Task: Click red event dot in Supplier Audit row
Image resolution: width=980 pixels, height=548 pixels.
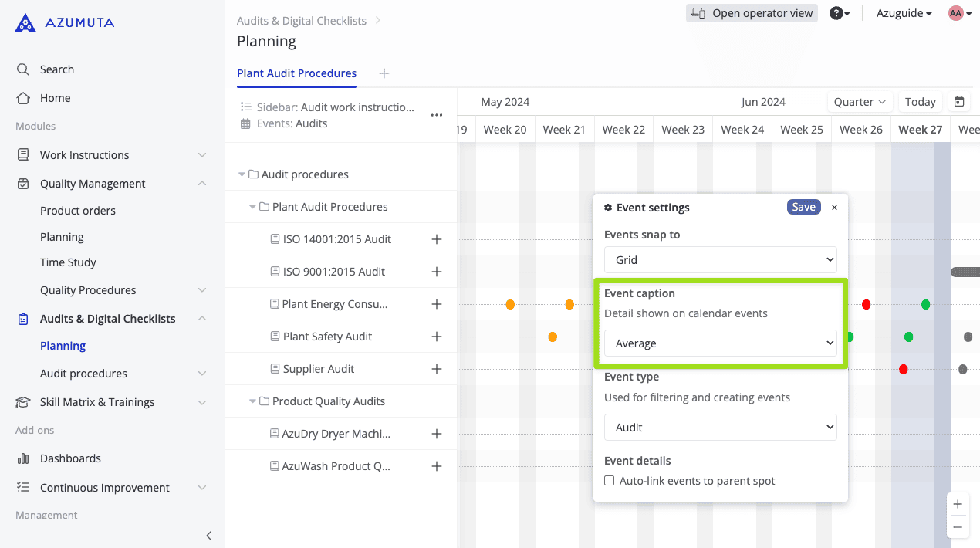Action: coord(903,370)
